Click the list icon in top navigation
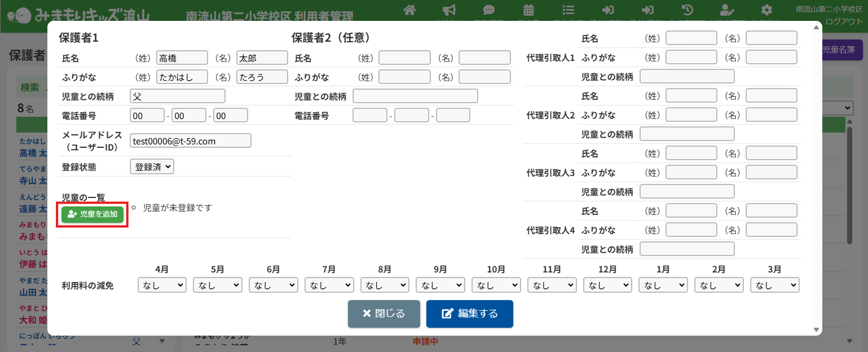This screenshot has width=868, height=352. click(569, 10)
